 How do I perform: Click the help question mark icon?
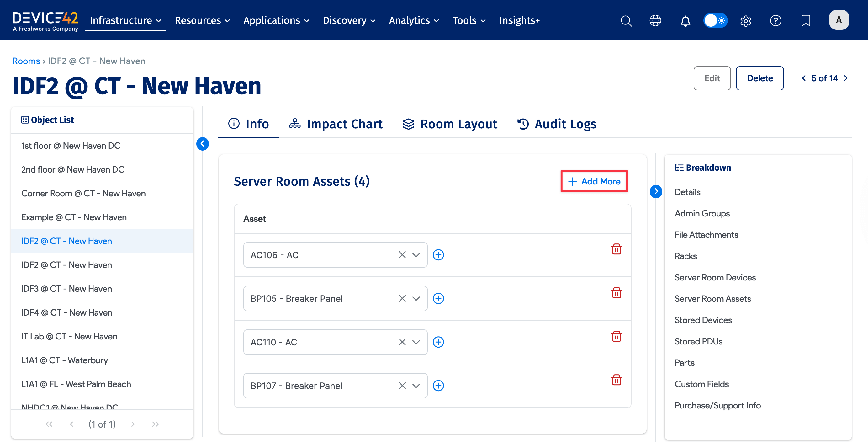coord(775,21)
